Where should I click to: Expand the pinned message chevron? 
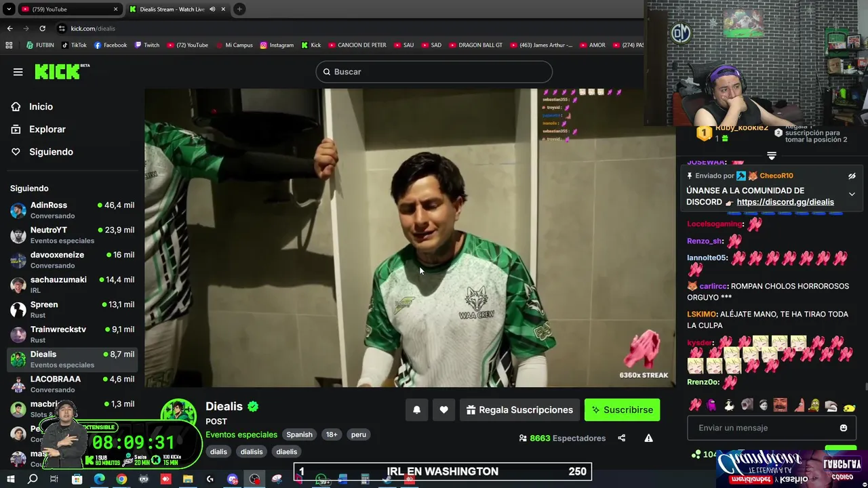click(x=852, y=194)
